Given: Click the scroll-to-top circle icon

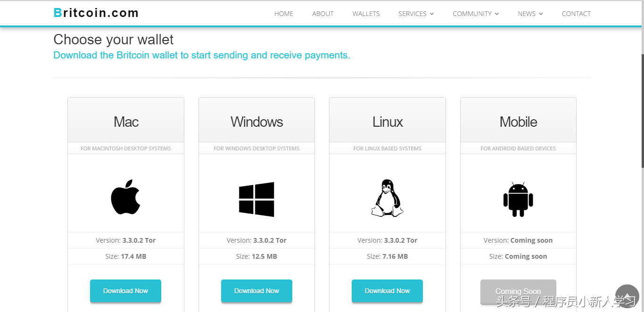Looking at the screenshot, I should point(627,296).
